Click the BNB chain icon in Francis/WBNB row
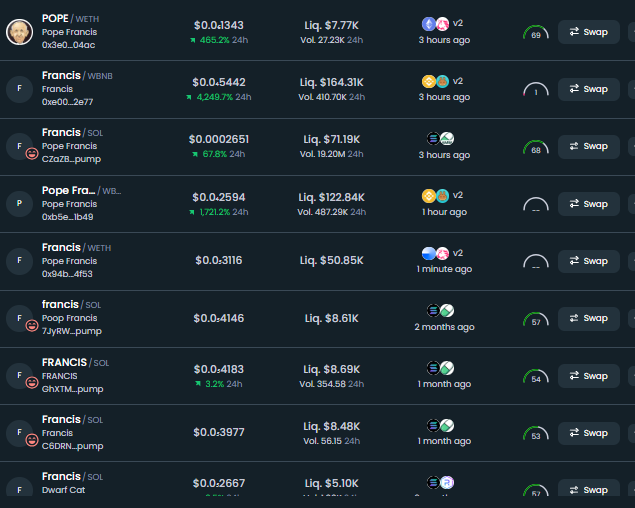 [x=429, y=81]
